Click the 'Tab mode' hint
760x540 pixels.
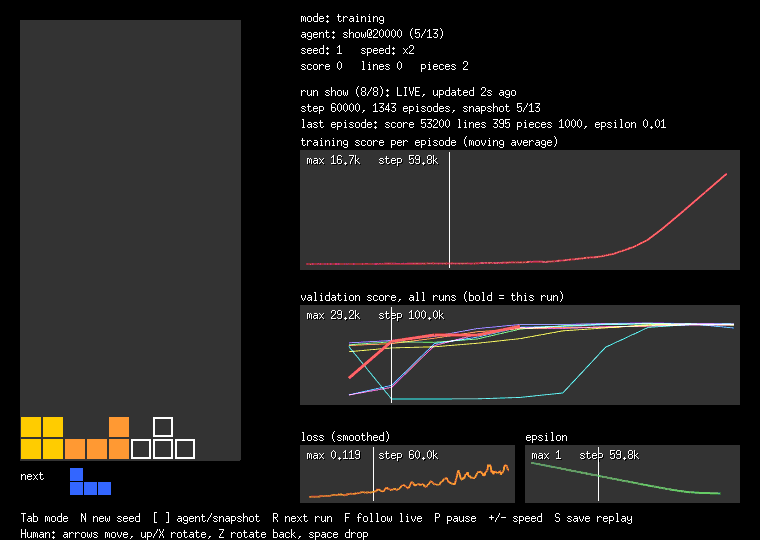(x=44, y=518)
